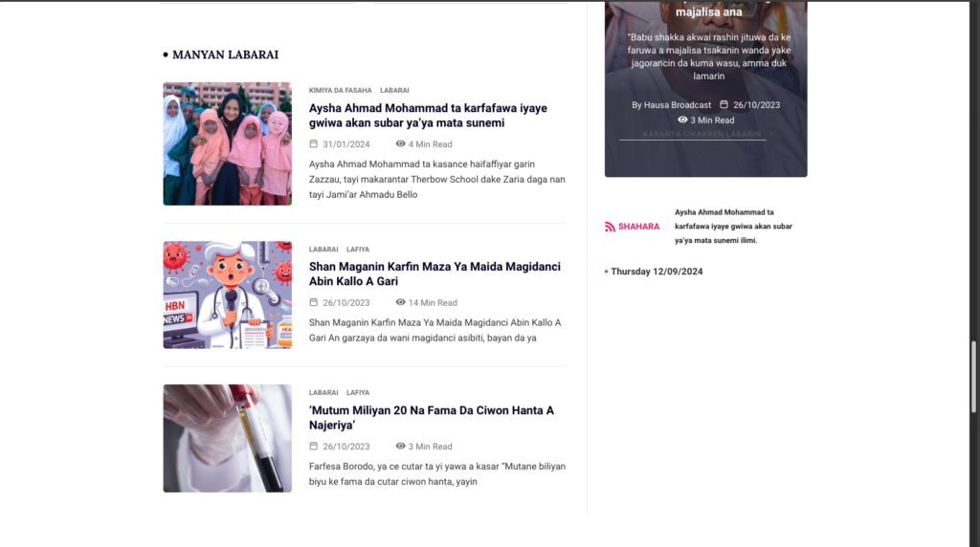Click the eye icon beside 4 Min Read
The image size is (980, 547).
[401, 143]
